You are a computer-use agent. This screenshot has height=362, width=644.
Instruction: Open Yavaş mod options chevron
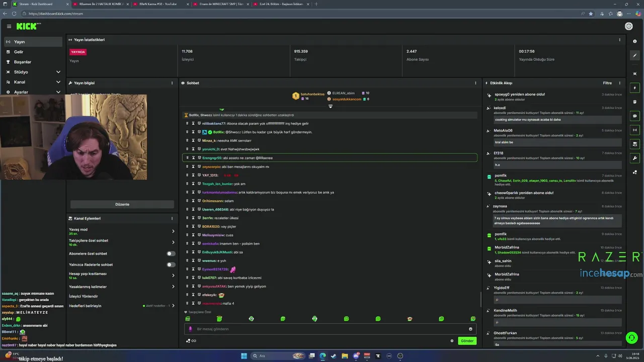click(x=173, y=231)
